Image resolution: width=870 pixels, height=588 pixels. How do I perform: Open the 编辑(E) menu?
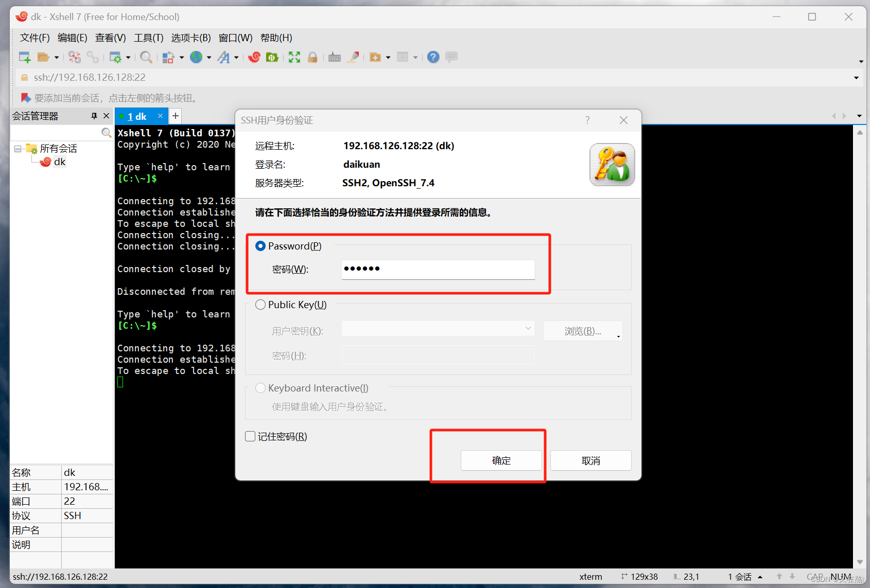73,38
